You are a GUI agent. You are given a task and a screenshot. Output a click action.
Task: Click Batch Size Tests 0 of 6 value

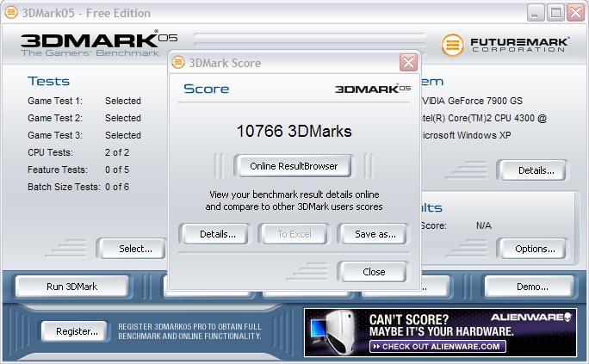click(x=117, y=187)
